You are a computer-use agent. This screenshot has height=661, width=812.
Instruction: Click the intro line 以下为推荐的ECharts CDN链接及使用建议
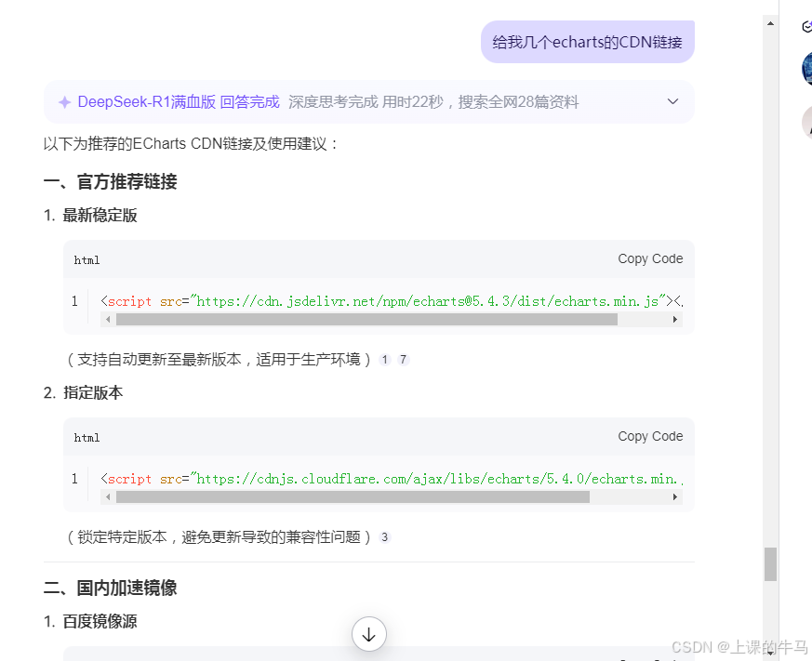click(x=191, y=143)
